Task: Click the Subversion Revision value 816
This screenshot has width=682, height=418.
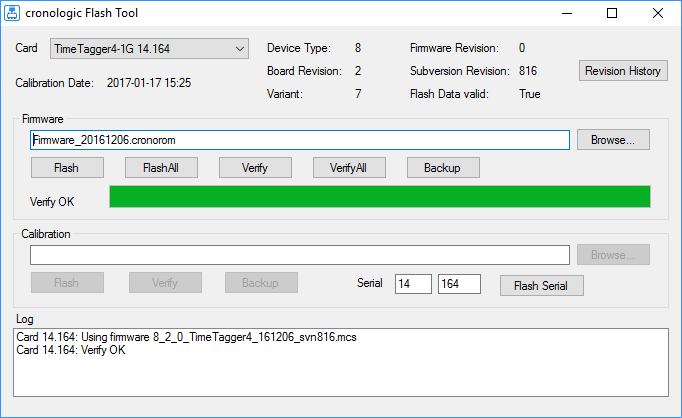Action: pyautogui.click(x=528, y=71)
